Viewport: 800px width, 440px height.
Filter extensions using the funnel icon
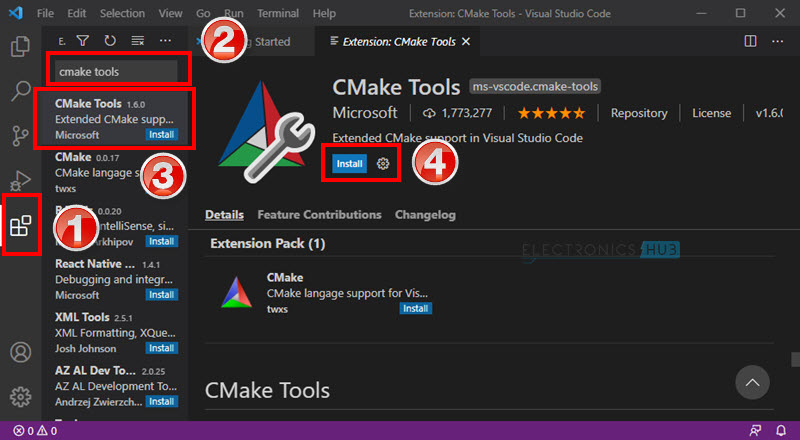click(x=83, y=41)
